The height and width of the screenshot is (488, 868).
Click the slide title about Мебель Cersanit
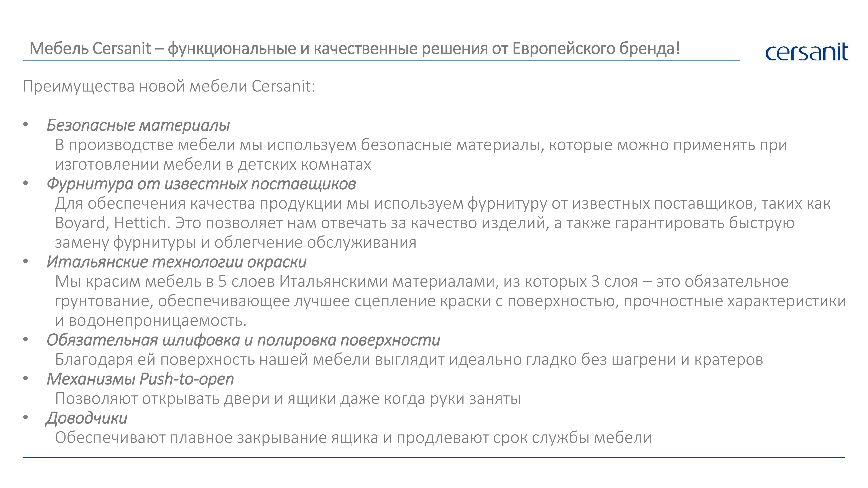355,49
